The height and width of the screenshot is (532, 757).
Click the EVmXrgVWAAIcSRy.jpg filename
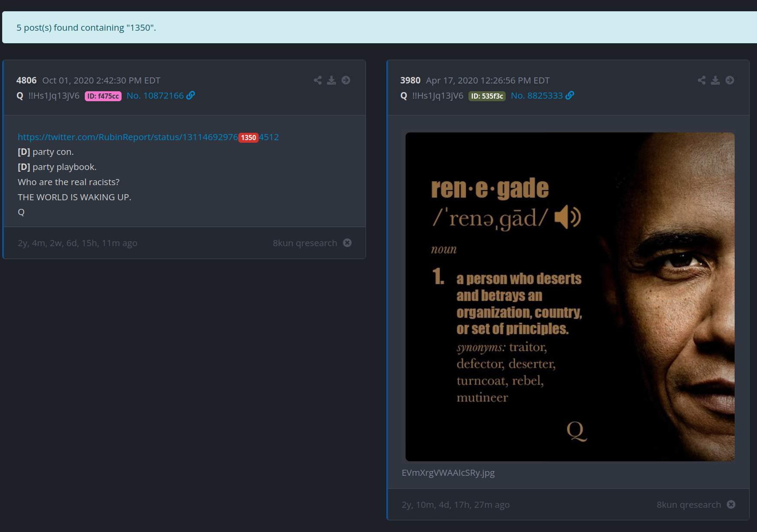pos(448,473)
